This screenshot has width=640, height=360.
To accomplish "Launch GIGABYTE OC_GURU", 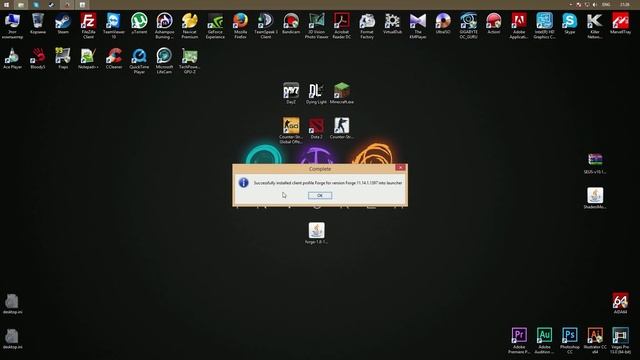I will (x=468, y=26).
